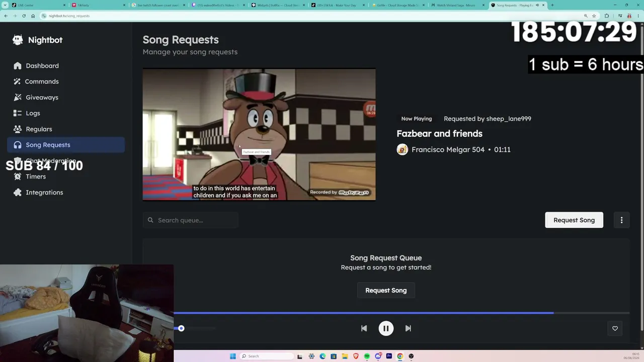This screenshot has height=362, width=644.
Task: Switch to TikTok Make Your Day tab
Action: [338, 5]
